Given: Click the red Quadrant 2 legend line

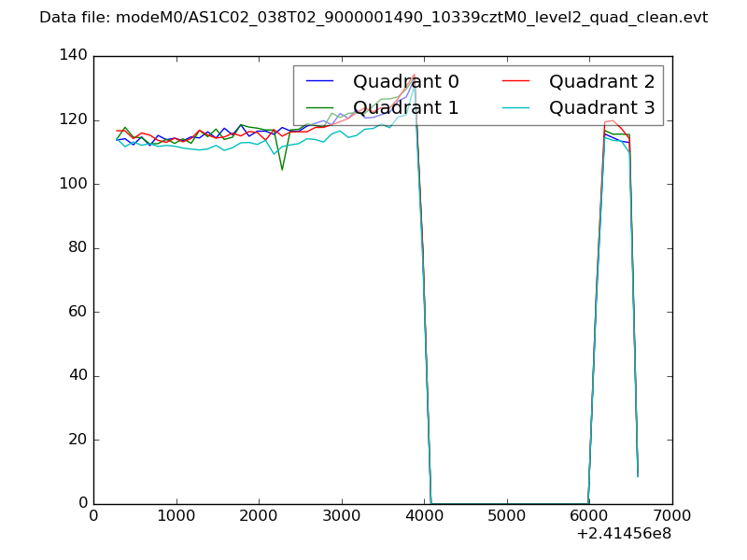Looking at the screenshot, I should [518, 82].
